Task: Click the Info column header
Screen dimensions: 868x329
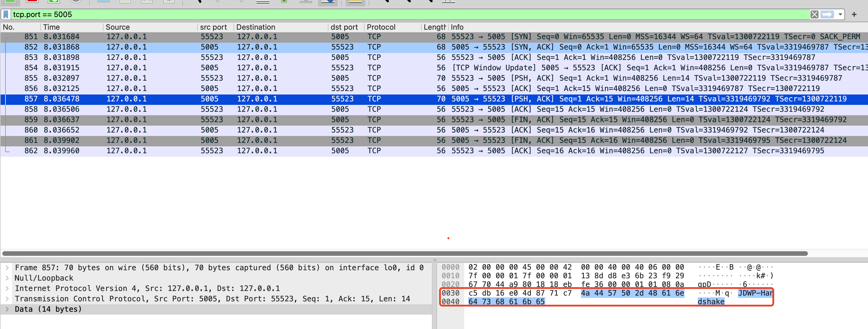Action: [457, 27]
